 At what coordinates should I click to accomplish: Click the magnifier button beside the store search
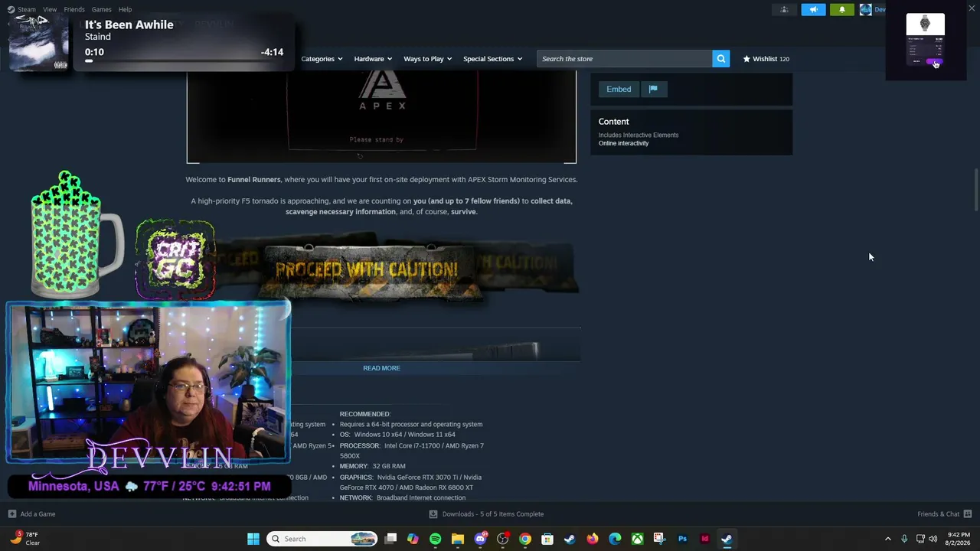720,59
